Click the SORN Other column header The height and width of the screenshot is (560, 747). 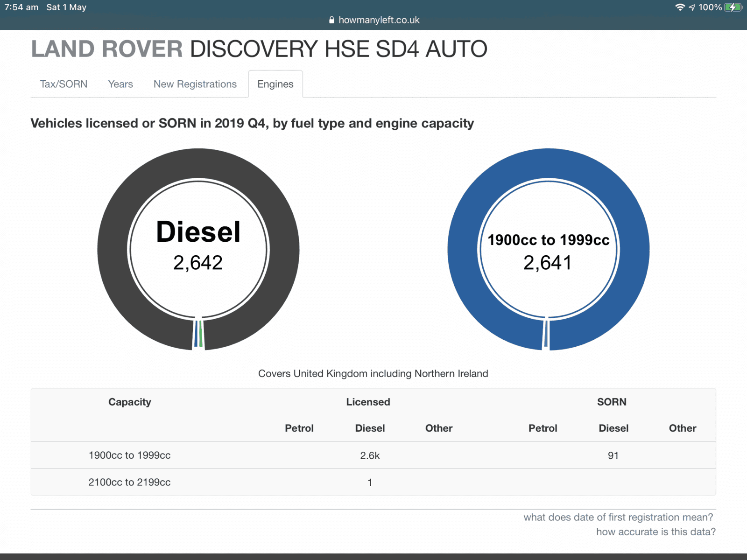(x=683, y=428)
